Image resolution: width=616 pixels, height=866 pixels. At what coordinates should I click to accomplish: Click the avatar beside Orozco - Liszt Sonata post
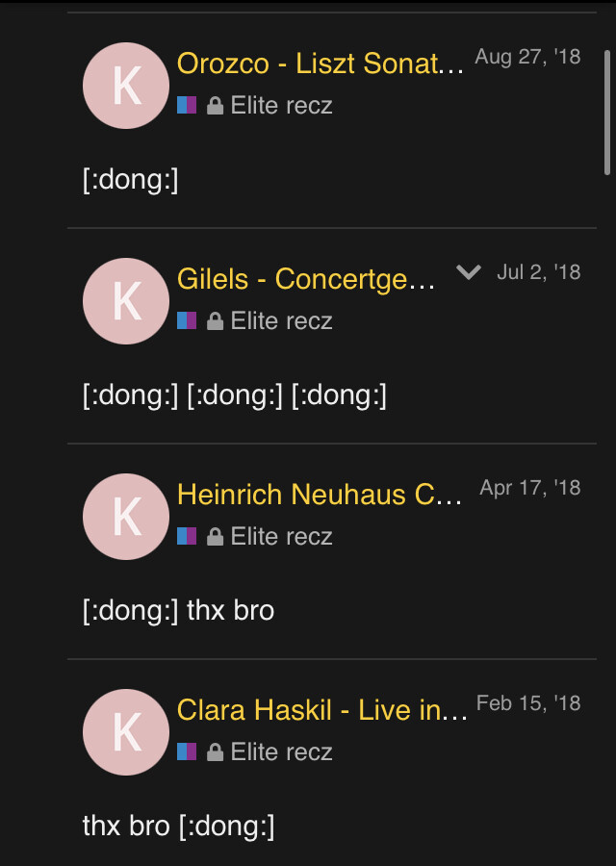126,86
